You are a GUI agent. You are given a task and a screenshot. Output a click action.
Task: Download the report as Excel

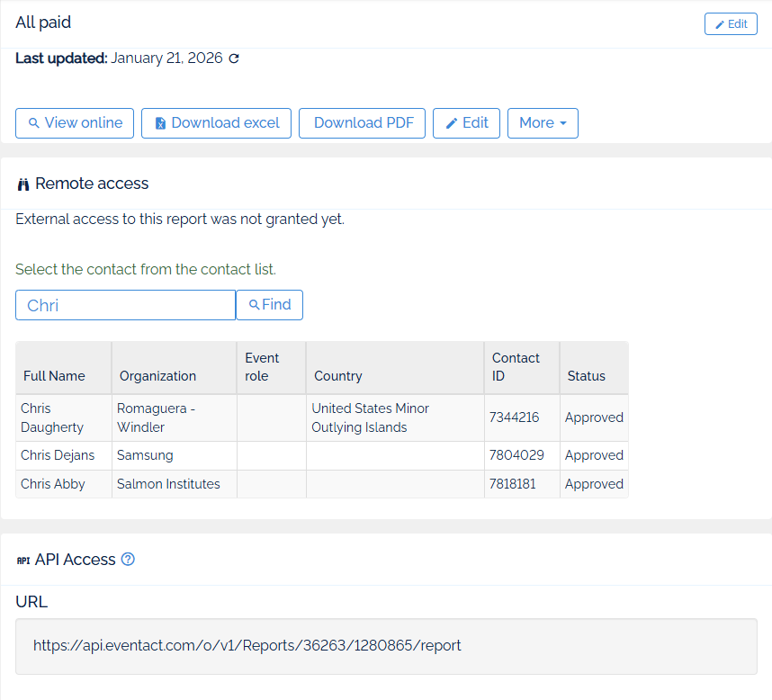click(x=216, y=123)
